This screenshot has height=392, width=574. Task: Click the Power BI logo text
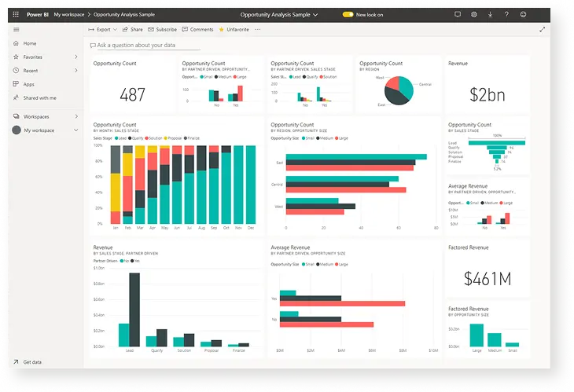pyautogui.click(x=38, y=15)
